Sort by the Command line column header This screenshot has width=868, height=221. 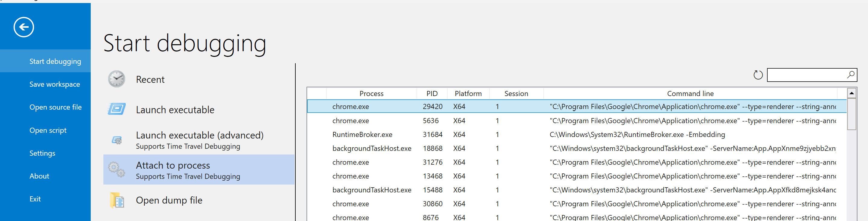click(690, 94)
